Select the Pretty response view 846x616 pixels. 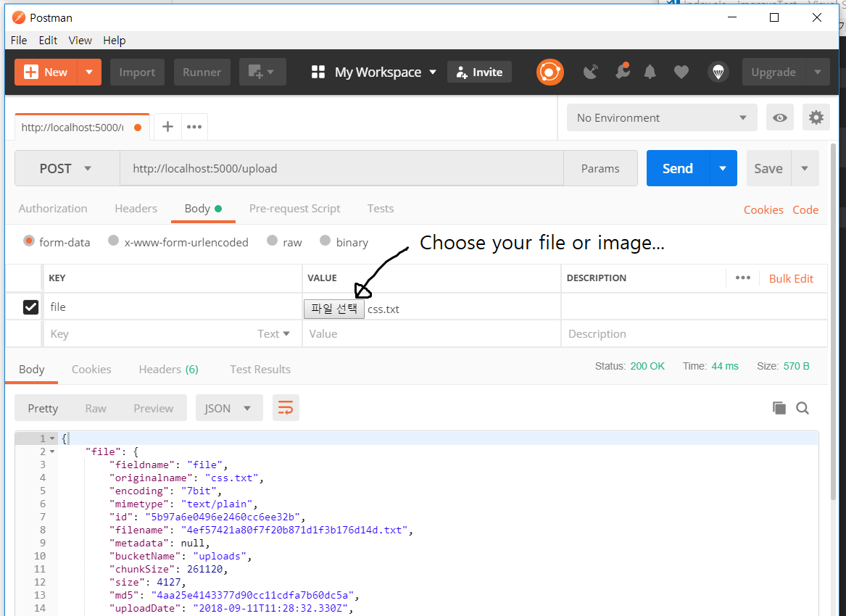(x=43, y=408)
